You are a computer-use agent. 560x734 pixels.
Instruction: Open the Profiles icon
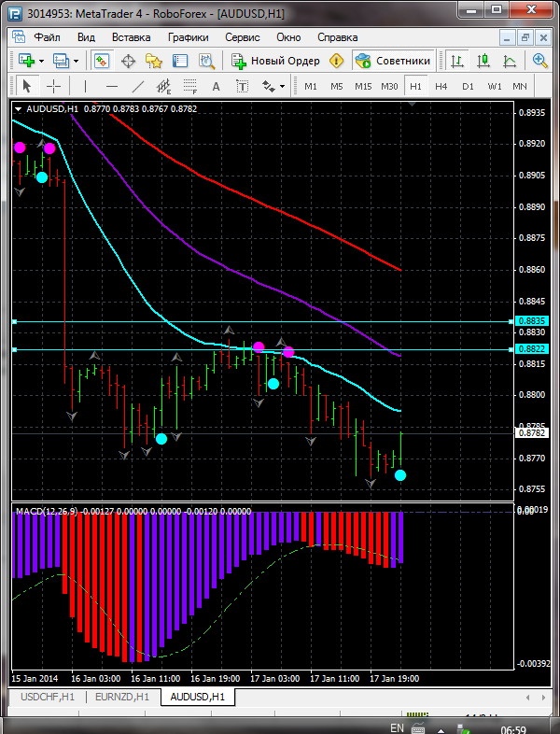point(61,61)
